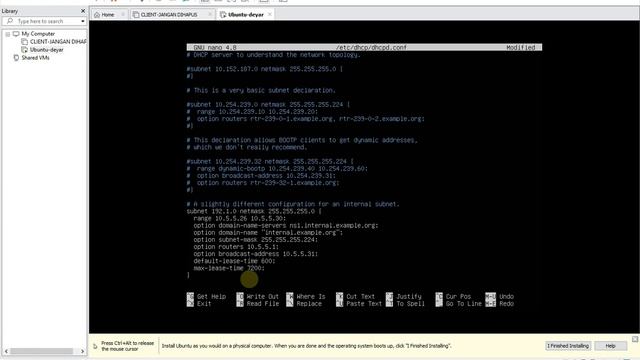Click the Home tab house icon
The width and height of the screenshot is (640, 360).
point(97,15)
